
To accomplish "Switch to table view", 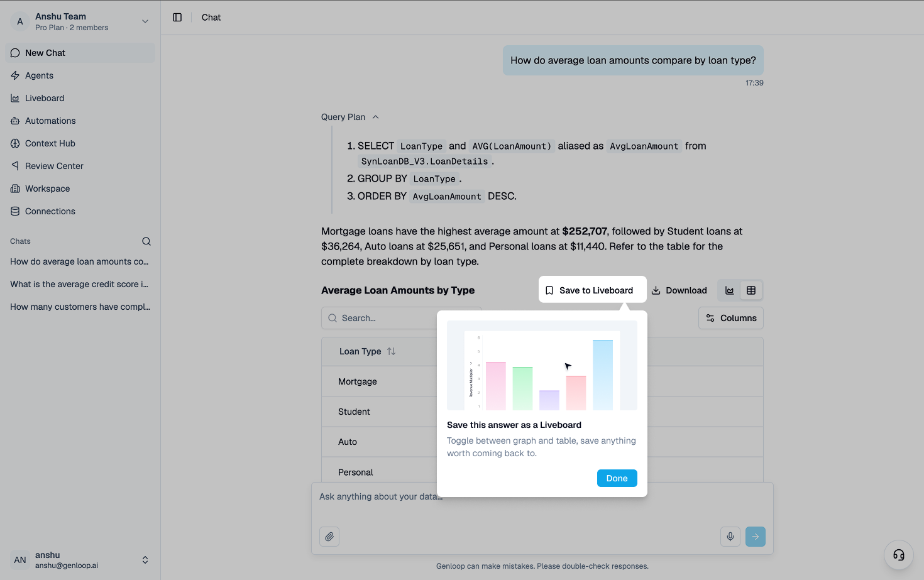I will pyautogui.click(x=751, y=290).
